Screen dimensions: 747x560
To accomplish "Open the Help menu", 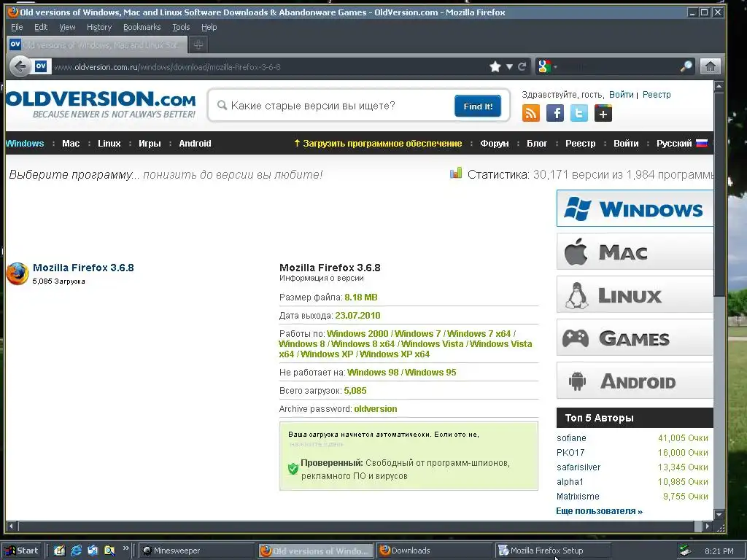I will tap(209, 27).
